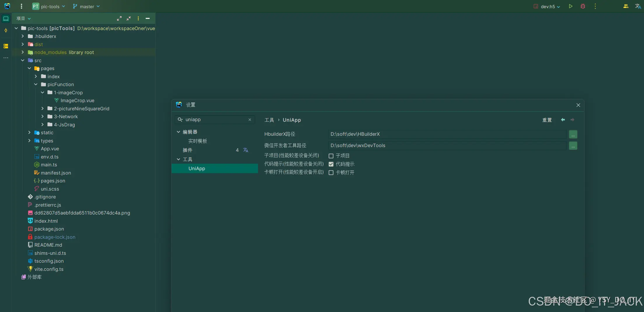Open more run actions menu

[595, 6]
